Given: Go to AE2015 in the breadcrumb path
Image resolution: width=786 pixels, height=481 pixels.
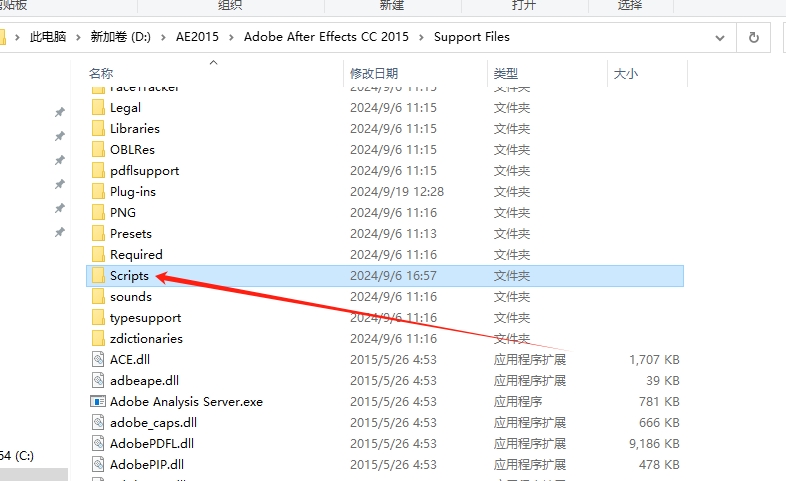Looking at the screenshot, I should pyautogui.click(x=197, y=37).
